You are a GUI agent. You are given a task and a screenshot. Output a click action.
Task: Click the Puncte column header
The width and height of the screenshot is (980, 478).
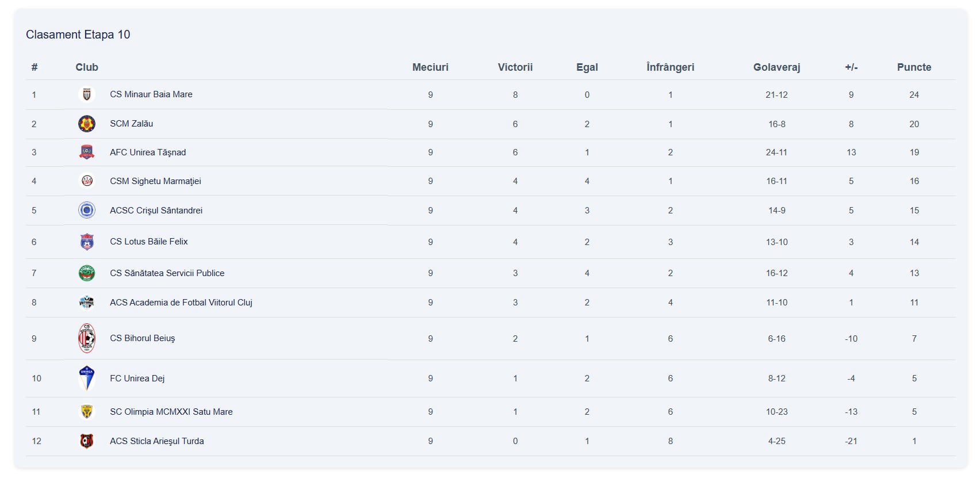tap(914, 67)
